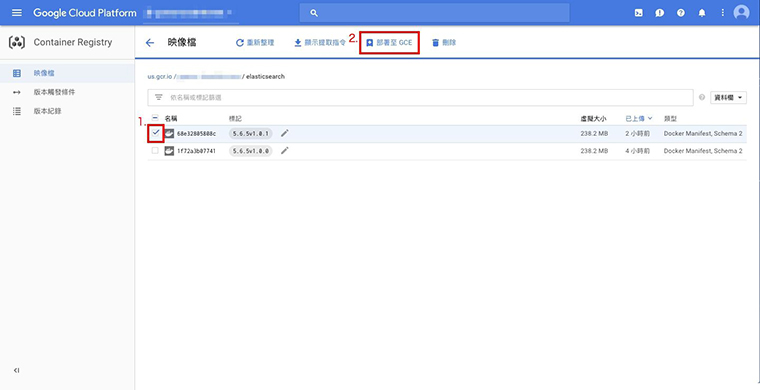Open the column help question icon

point(702,97)
